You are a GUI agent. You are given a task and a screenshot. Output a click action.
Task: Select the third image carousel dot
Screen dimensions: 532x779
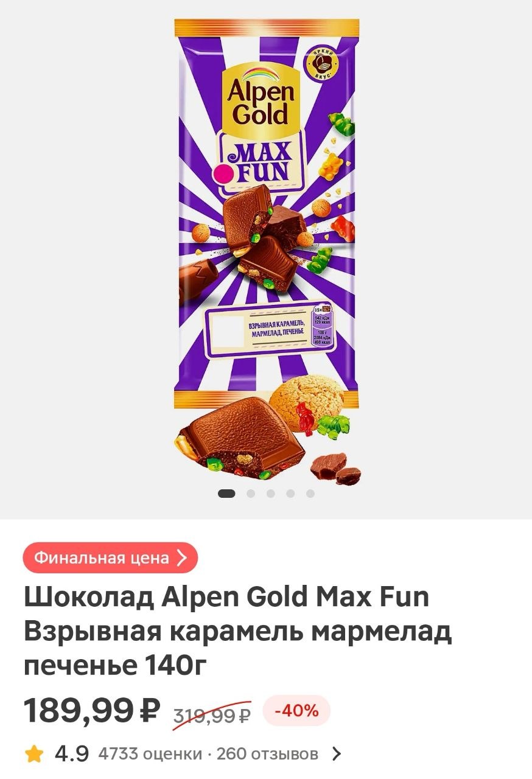point(271,494)
